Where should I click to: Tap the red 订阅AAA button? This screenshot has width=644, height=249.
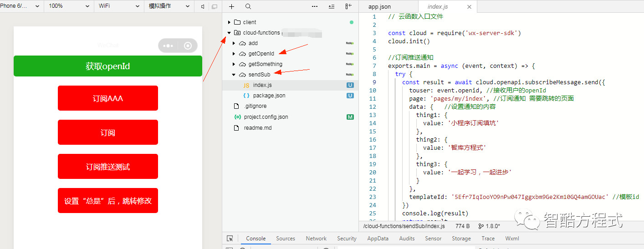(108, 98)
